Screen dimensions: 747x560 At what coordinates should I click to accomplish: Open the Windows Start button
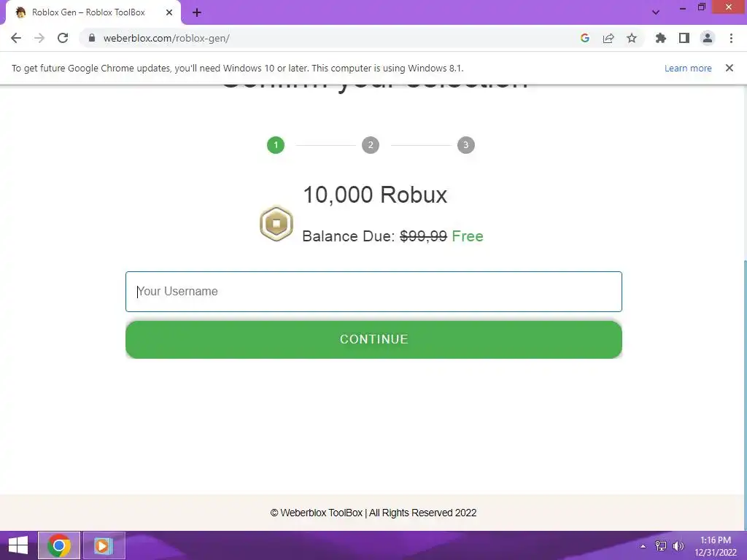(x=18, y=545)
